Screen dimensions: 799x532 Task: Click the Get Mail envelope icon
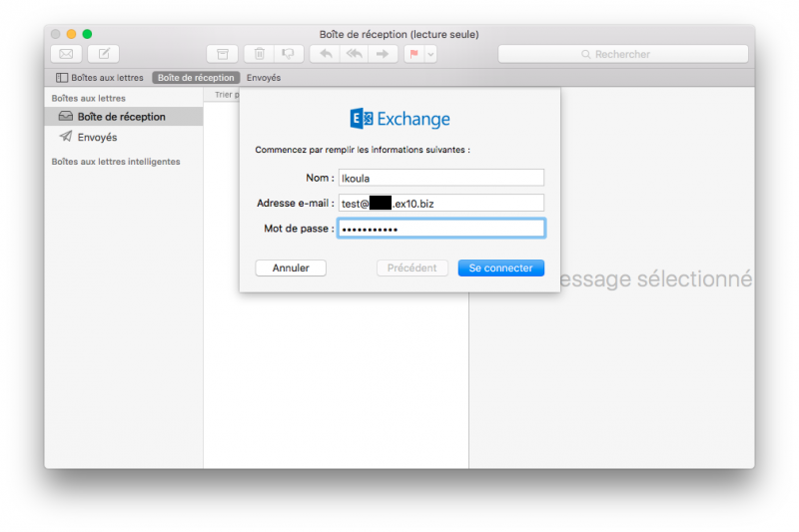tap(66, 54)
